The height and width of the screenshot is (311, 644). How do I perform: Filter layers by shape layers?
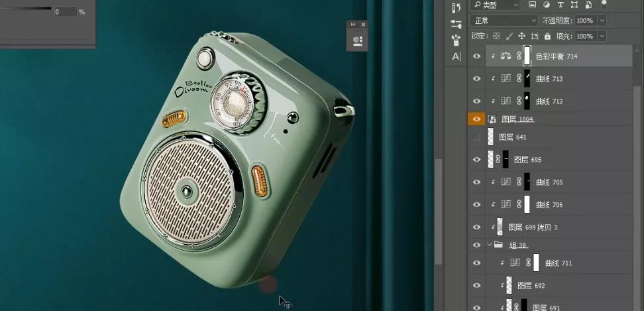point(574,5)
